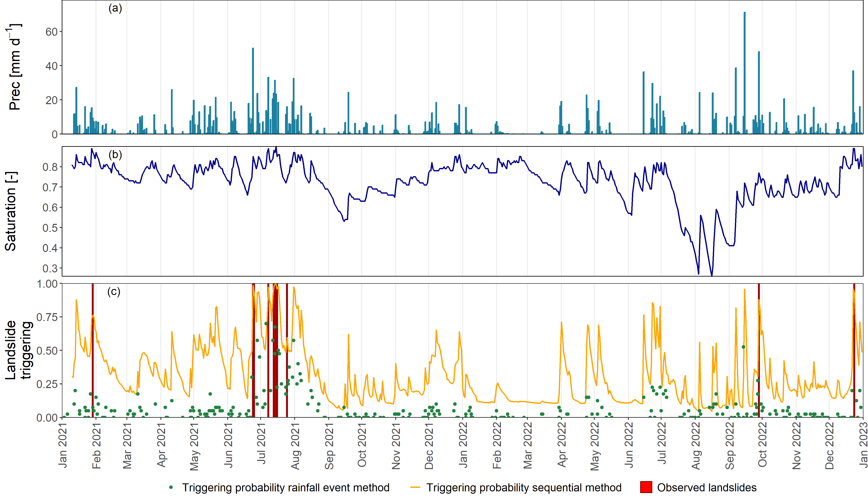The image size is (868, 496).
Task: Click the 60 tick on precipitation axis
Action: [x=52, y=32]
